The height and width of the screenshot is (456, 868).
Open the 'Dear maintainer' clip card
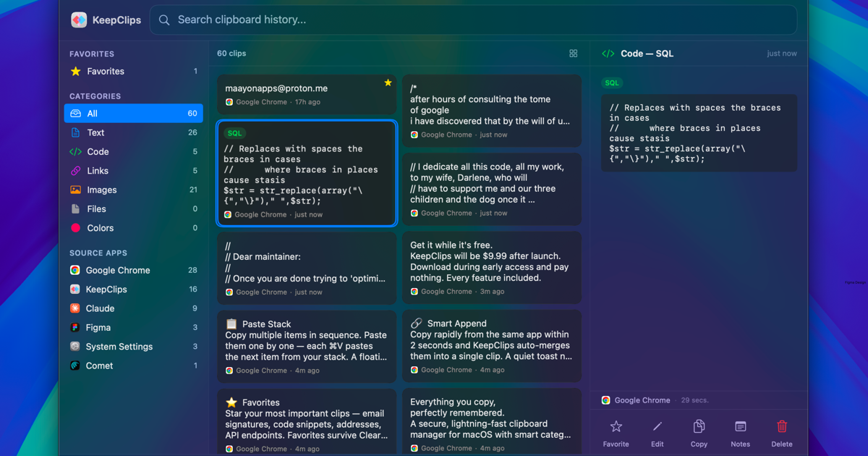click(x=307, y=268)
